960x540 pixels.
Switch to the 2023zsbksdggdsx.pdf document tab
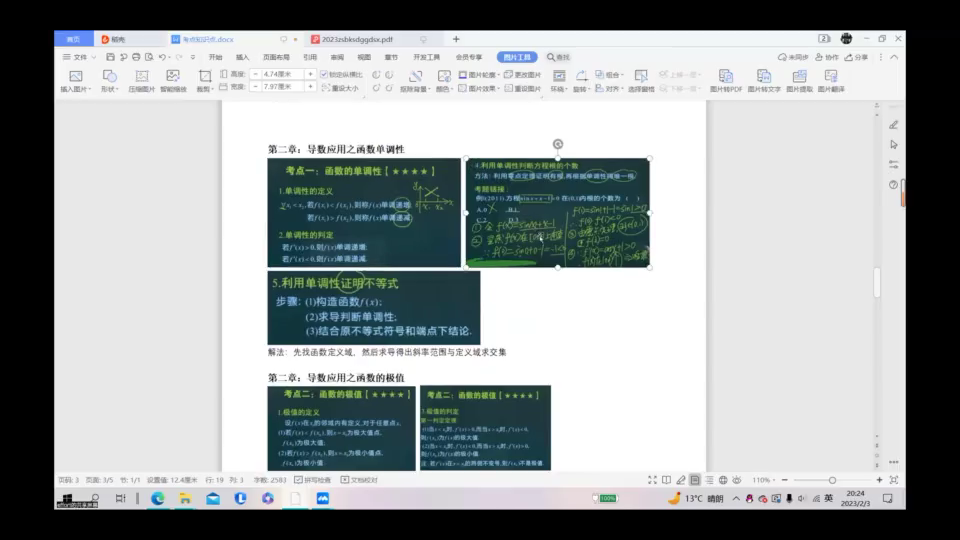coord(357,39)
